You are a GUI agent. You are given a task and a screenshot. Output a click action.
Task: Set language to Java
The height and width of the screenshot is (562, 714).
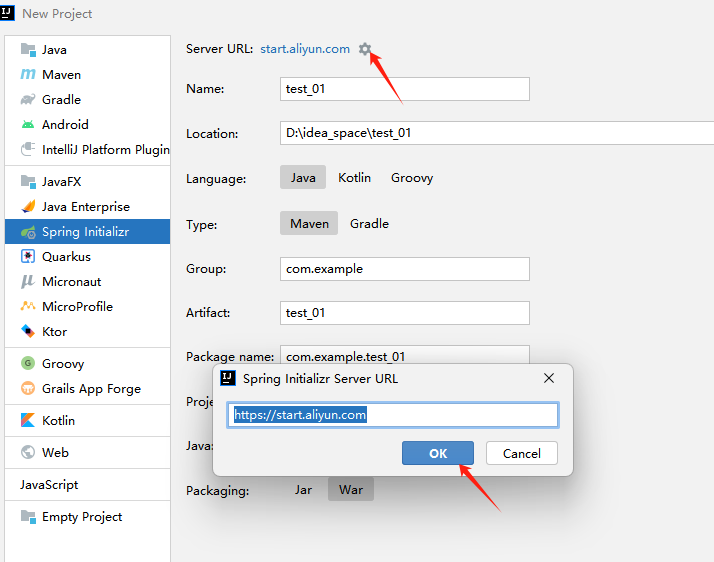303,177
